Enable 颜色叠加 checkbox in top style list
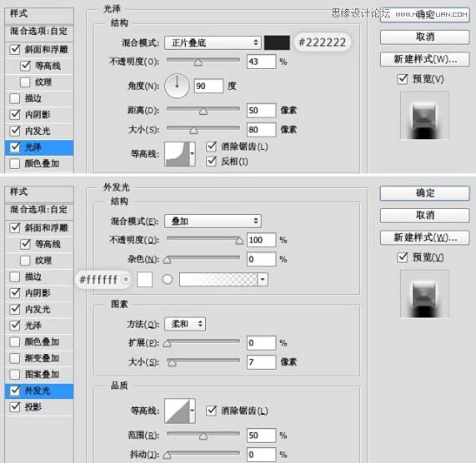Viewport: 476px width, 463px height. point(14,164)
